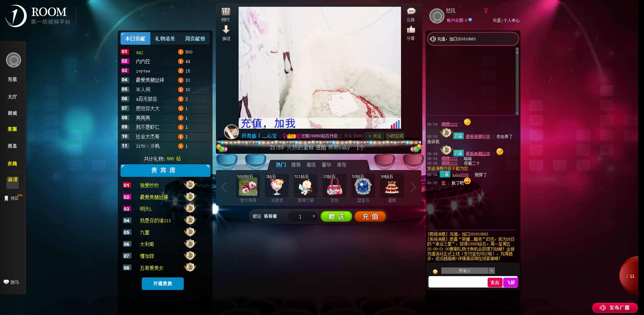Screen dimensions: 644x315
Task: Click the signal bars icon on video
Action: (395, 124)
